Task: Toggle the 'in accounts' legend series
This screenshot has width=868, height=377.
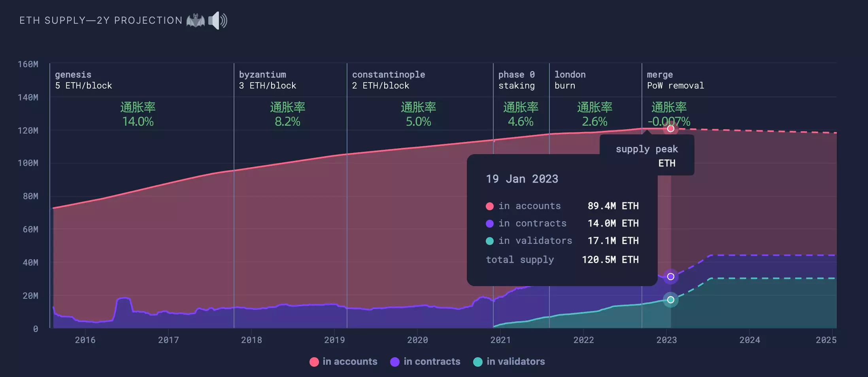Action: (343, 362)
